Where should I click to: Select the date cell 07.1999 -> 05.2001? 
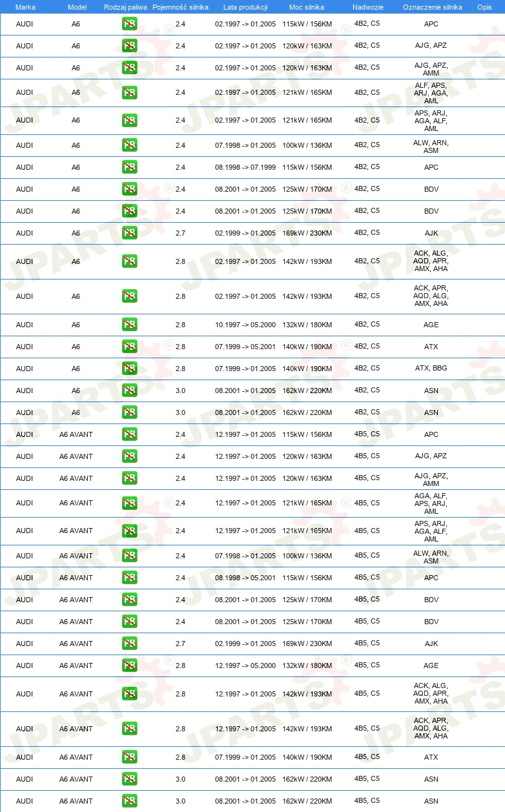point(245,347)
